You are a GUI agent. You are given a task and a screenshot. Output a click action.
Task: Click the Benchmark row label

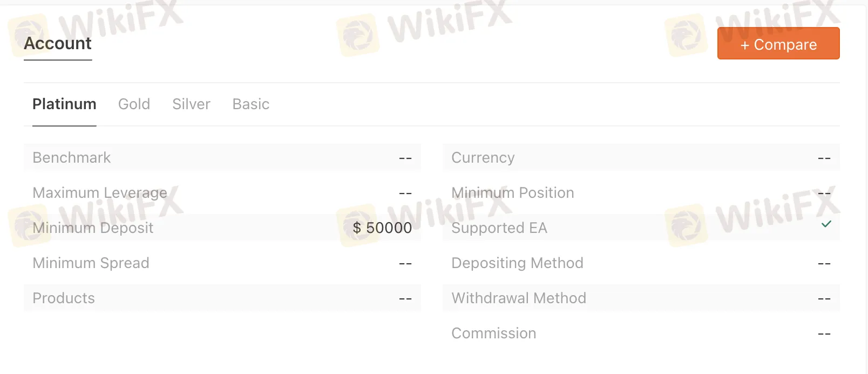click(x=71, y=158)
